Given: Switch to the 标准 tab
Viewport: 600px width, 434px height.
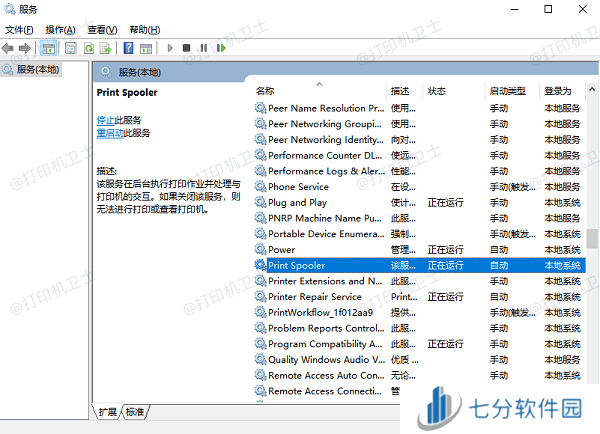Looking at the screenshot, I should [x=135, y=412].
